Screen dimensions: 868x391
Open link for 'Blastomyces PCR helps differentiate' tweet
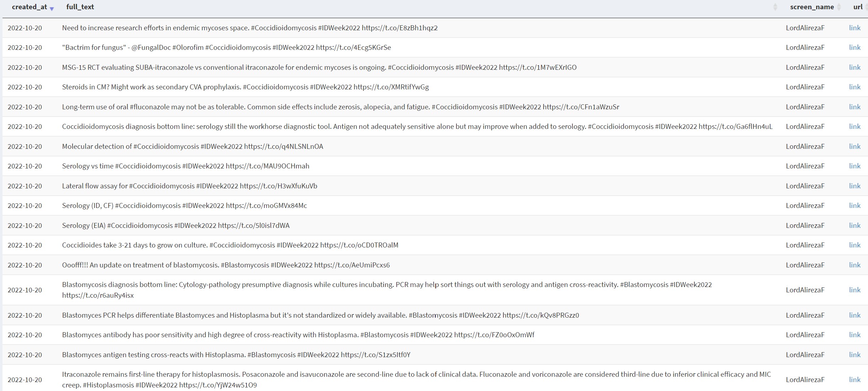[854, 315]
